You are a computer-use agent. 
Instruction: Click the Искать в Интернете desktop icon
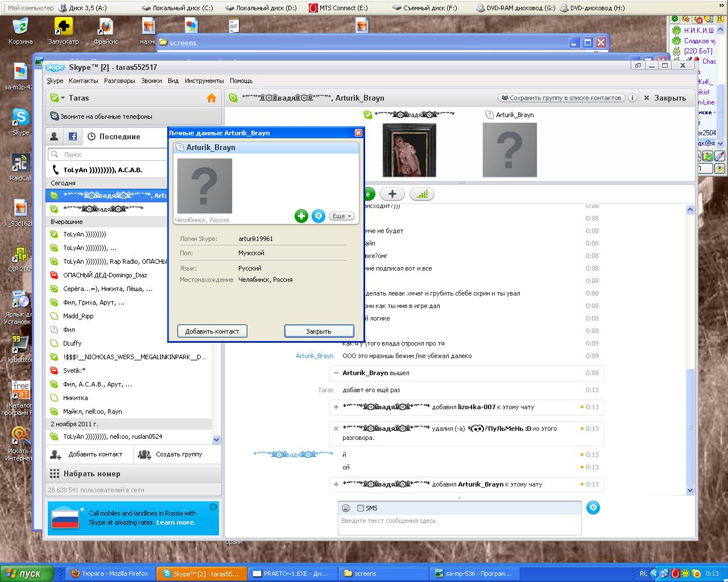tap(19, 443)
